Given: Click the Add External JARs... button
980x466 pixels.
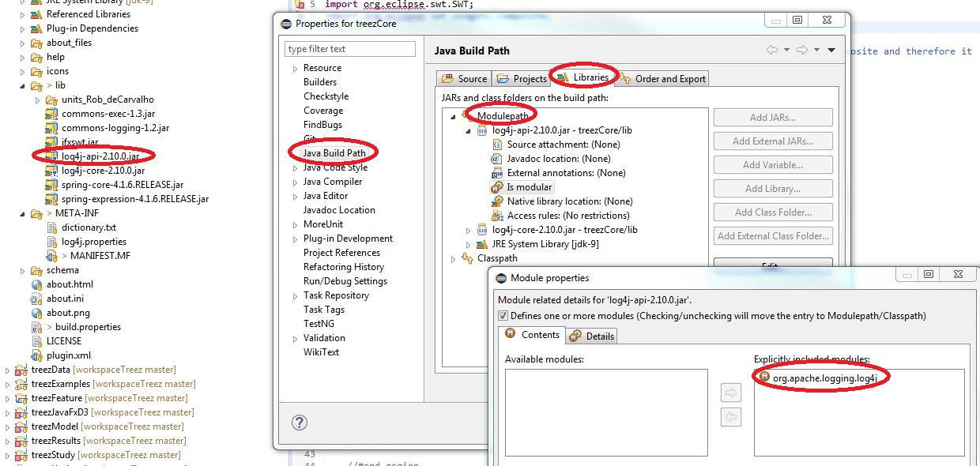Looking at the screenshot, I should (x=773, y=141).
